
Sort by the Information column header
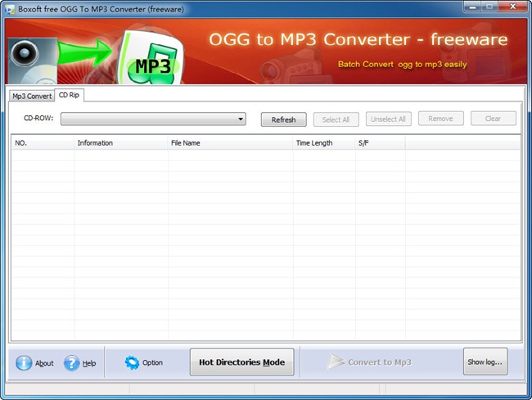pyautogui.click(x=121, y=143)
